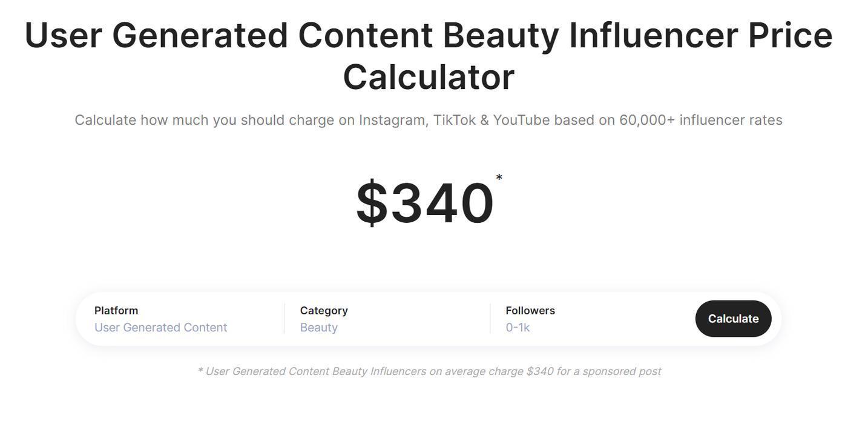The image size is (868, 424).
Task: Click the divider between Platform and Category
Action: click(x=284, y=319)
